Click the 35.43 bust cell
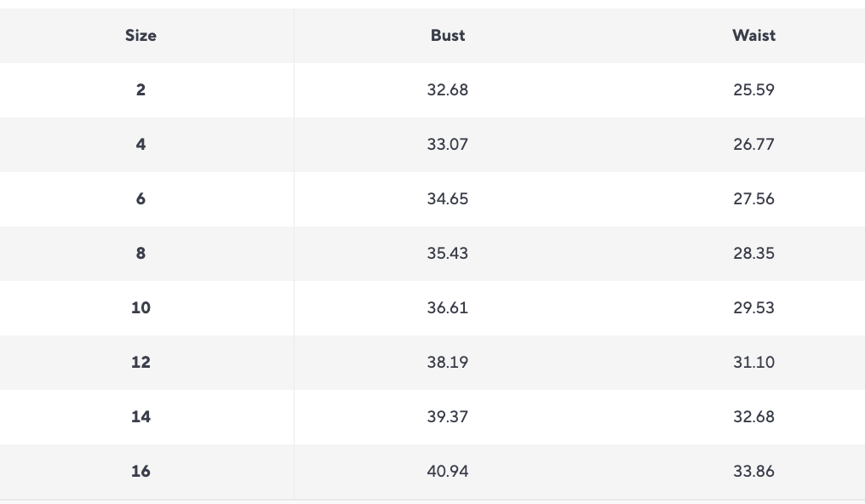865x504 pixels. coord(448,254)
